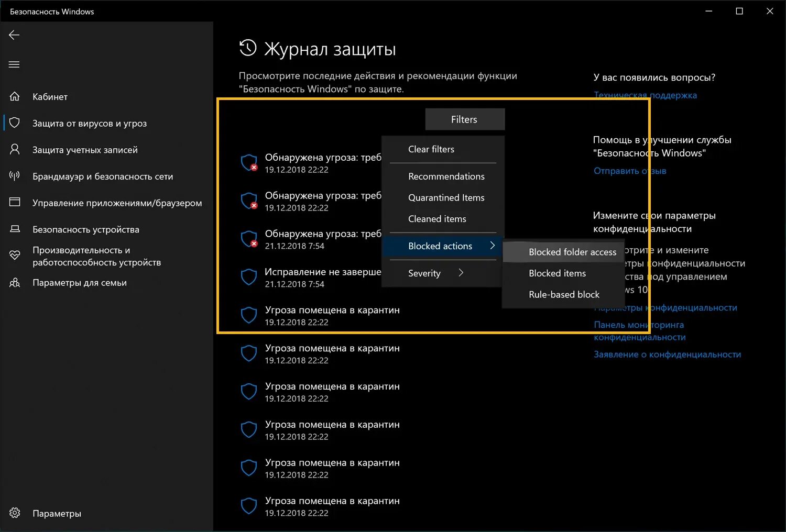Open Управление приложениями/браузером section
Image resolution: width=786 pixels, height=532 pixels.
coord(117,203)
